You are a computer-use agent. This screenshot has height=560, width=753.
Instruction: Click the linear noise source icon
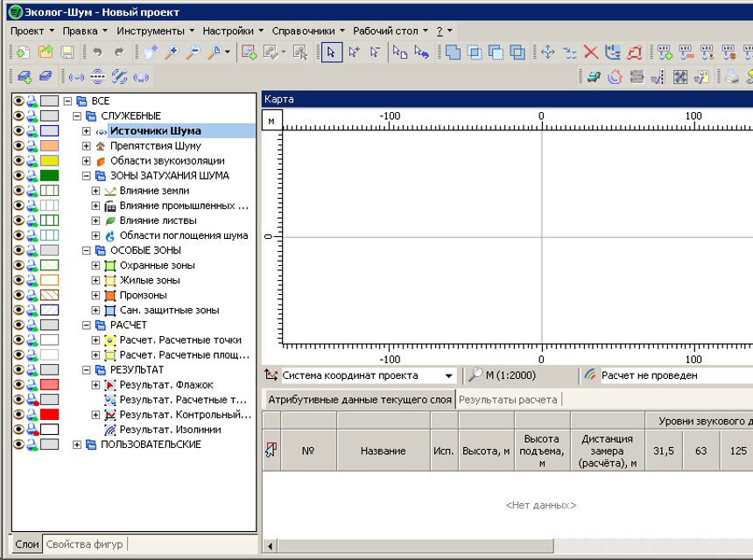pyautogui.click(x=97, y=77)
